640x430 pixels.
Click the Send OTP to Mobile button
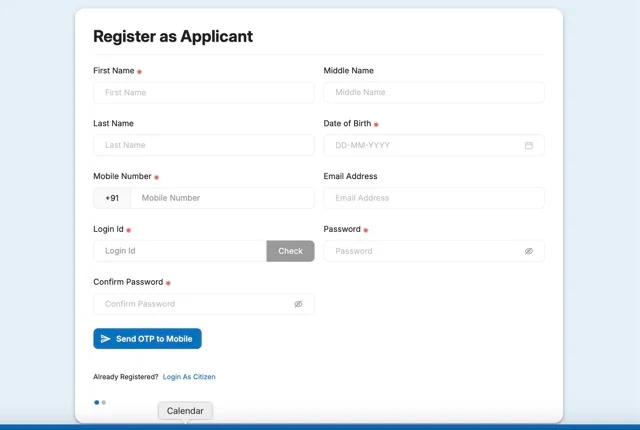[147, 339]
